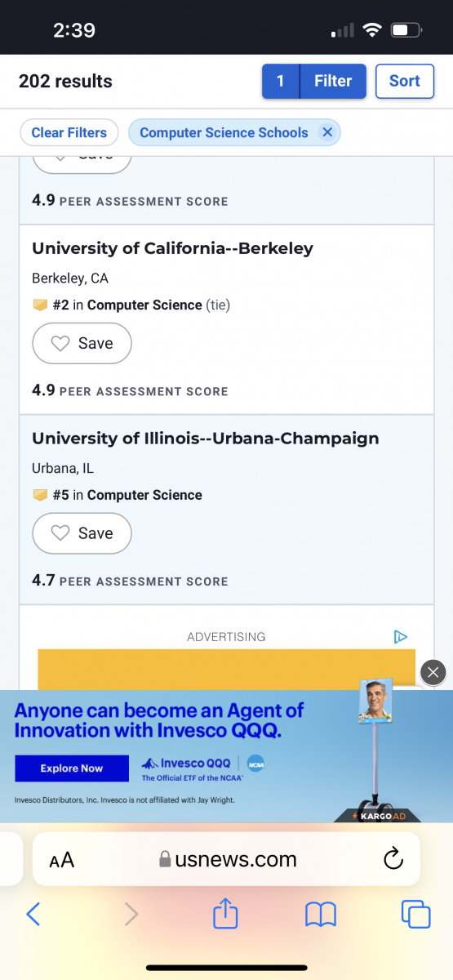The height and width of the screenshot is (980, 453).
Task: Tap the Safari forward arrow
Action: (131, 914)
